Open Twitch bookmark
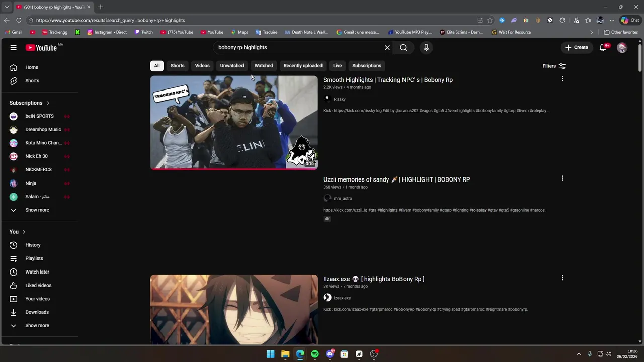Image resolution: width=644 pixels, height=362 pixels. (144, 32)
